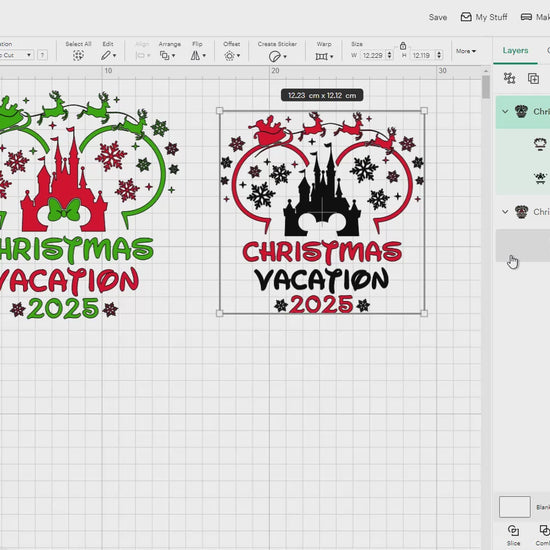Select the first group's layer thumbnail
The width and height of the screenshot is (550, 550).
coord(521,112)
